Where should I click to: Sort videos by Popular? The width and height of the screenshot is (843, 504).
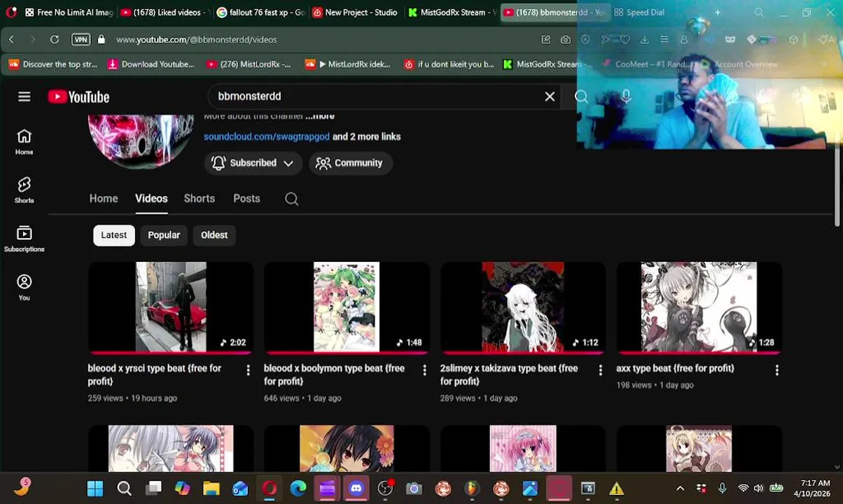(x=164, y=235)
